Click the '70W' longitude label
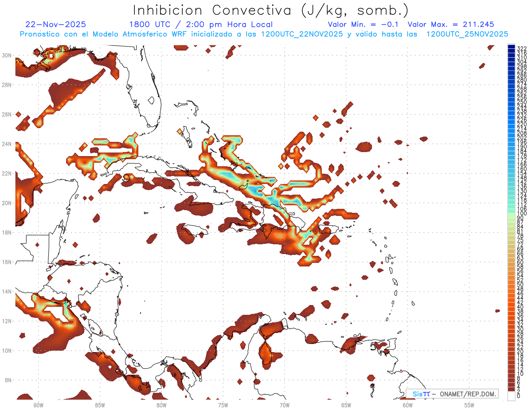 tap(285, 405)
